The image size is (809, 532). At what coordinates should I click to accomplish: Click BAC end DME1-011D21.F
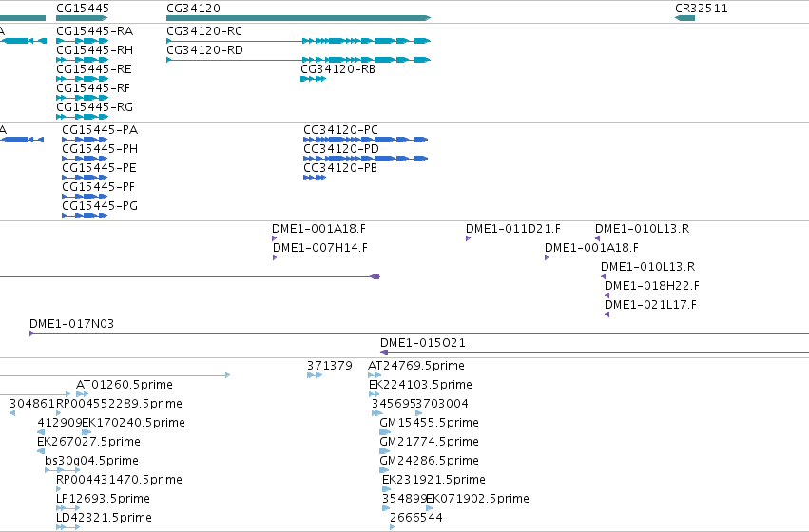[x=468, y=238]
